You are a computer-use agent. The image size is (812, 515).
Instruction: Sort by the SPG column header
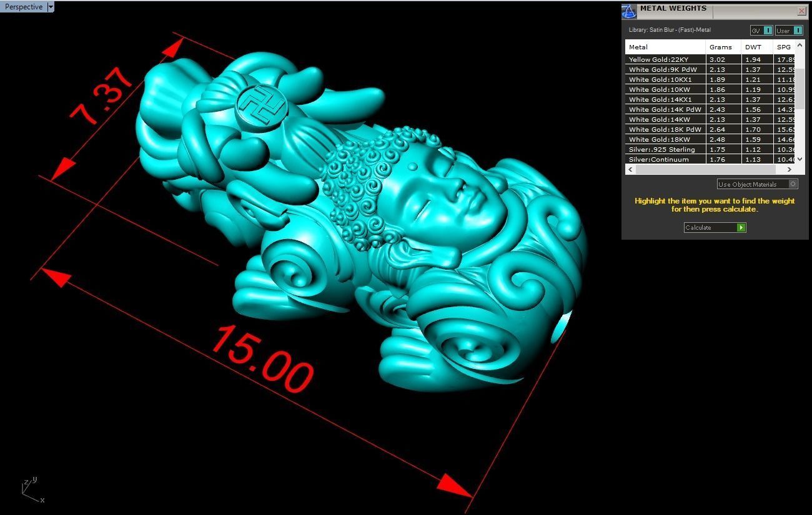785,47
